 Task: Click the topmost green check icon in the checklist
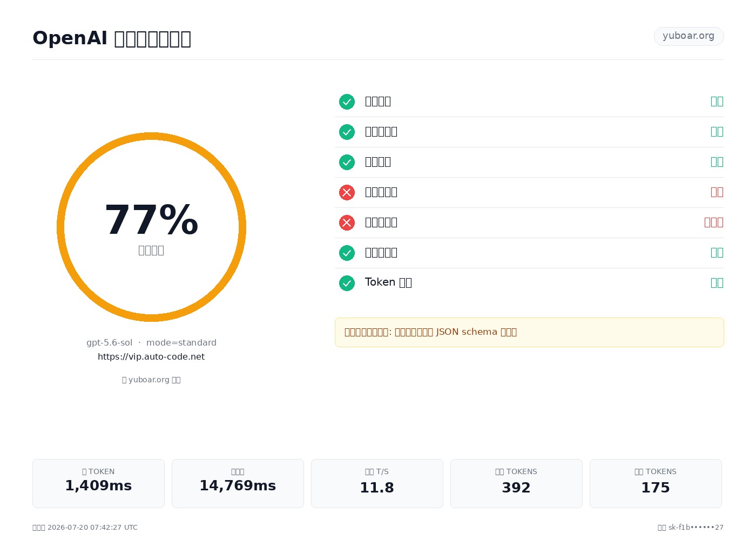coord(347,102)
